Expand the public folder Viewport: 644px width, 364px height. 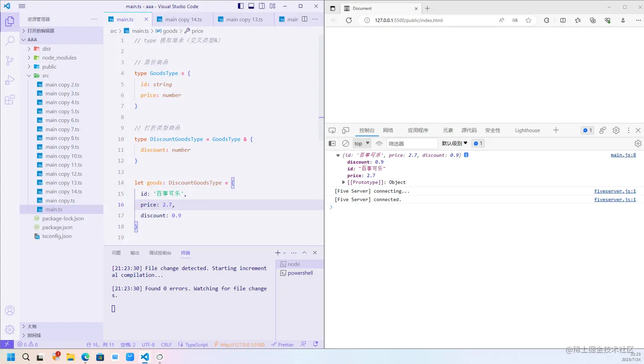[x=29, y=67]
